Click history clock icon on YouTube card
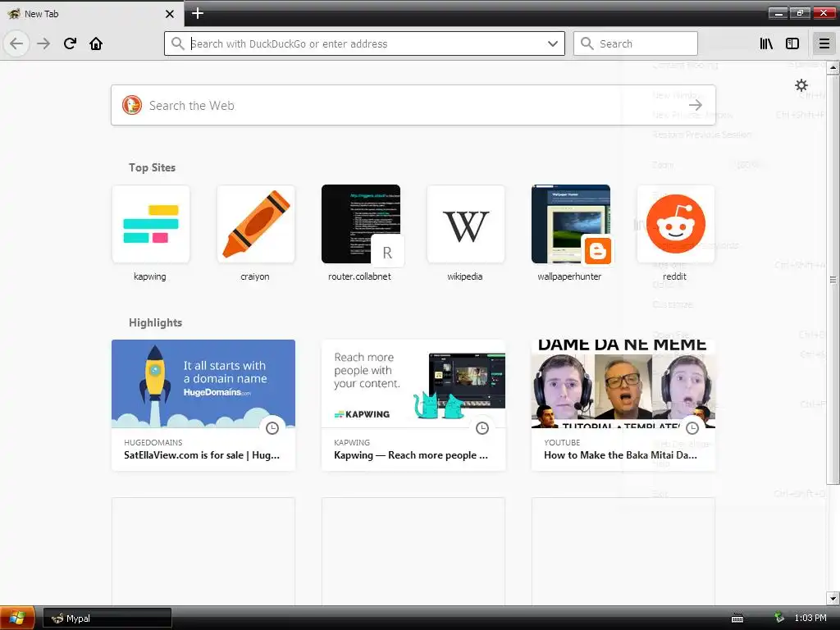Viewport: 840px width, 630px height. coord(692,427)
